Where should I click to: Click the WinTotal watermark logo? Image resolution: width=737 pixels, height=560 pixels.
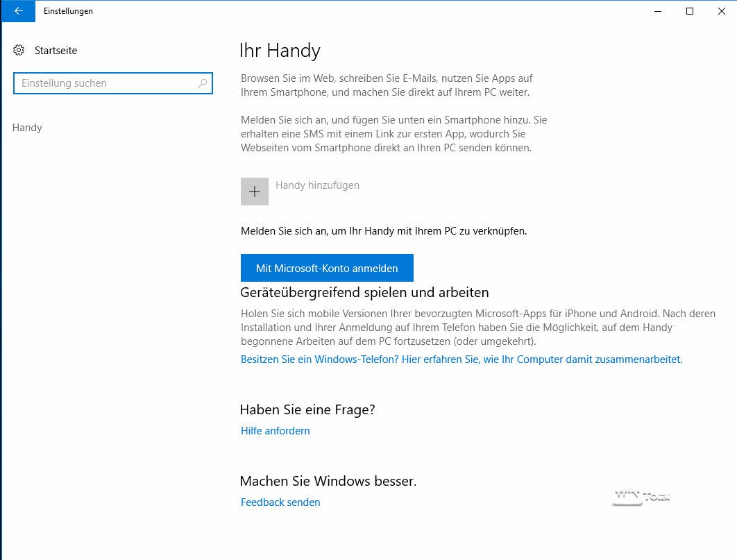[x=641, y=497]
